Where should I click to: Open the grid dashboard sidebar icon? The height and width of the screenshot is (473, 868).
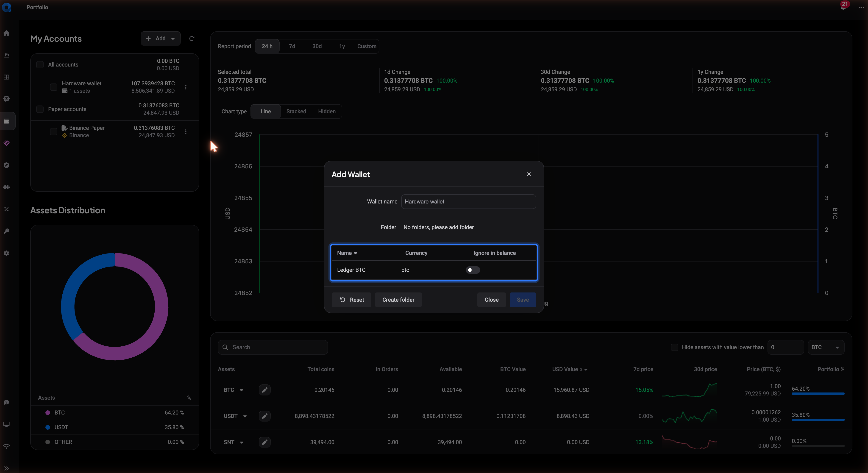[x=6, y=77]
